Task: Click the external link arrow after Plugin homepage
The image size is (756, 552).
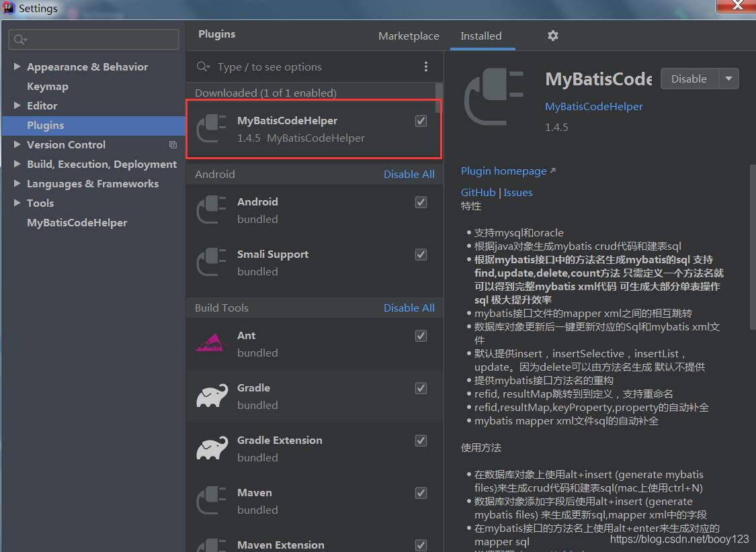Action: pos(553,171)
